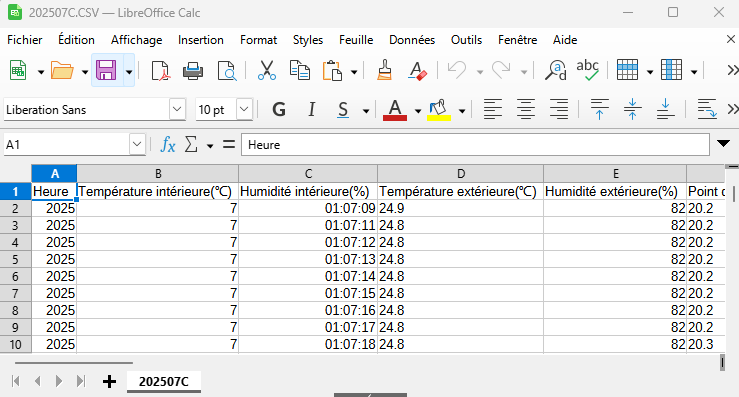Select the Clone Formatting paintbrush

(x=385, y=71)
